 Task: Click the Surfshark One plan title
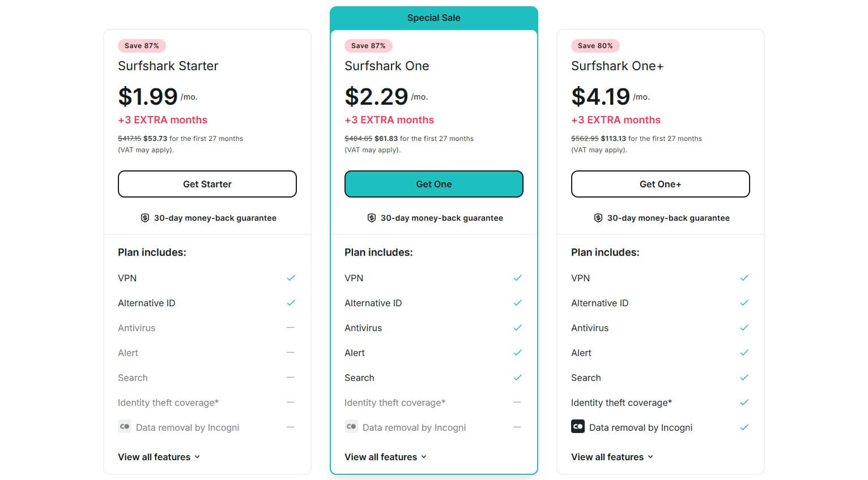tap(386, 66)
